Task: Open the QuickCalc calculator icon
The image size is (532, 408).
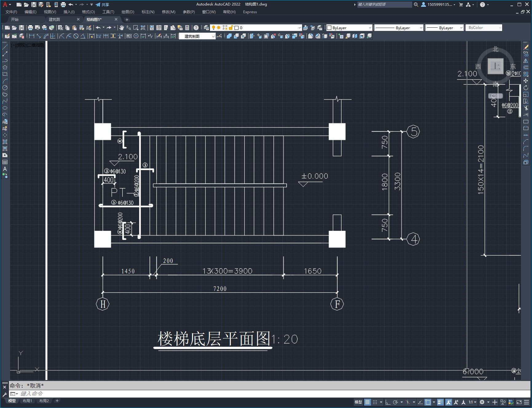Action: [187, 28]
